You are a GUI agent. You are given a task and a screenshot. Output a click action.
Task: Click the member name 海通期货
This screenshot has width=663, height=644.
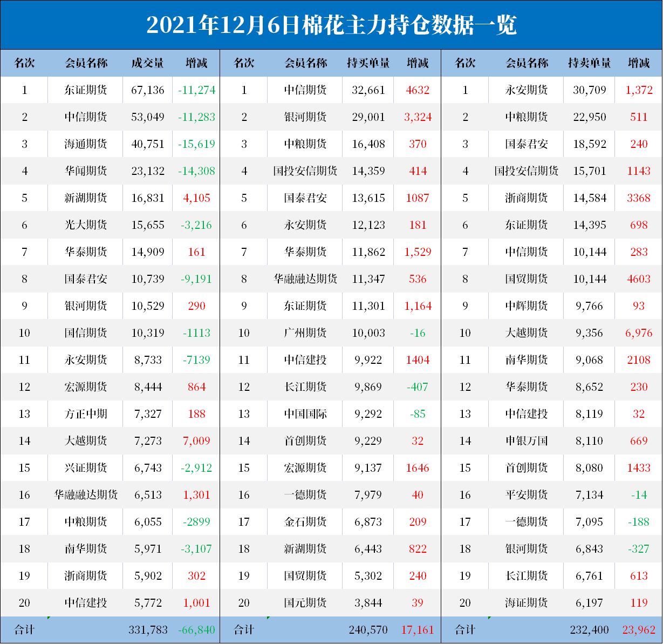(86, 144)
